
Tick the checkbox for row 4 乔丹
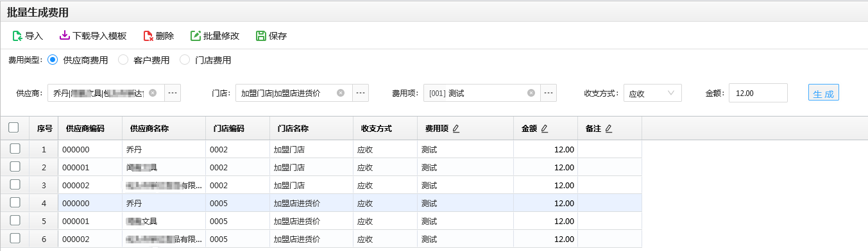coord(15,202)
